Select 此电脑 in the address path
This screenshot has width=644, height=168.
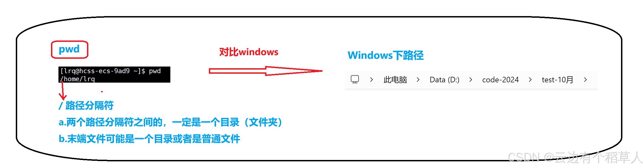(x=395, y=80)
